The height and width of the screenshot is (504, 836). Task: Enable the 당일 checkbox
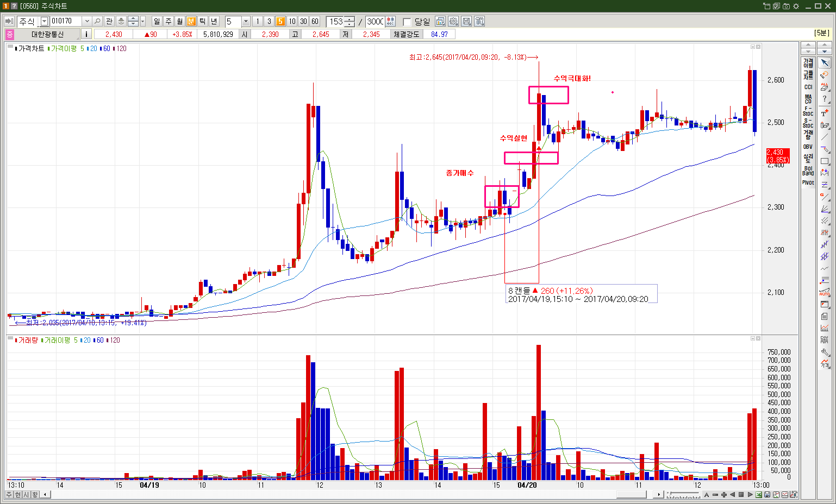click(407, 22)
